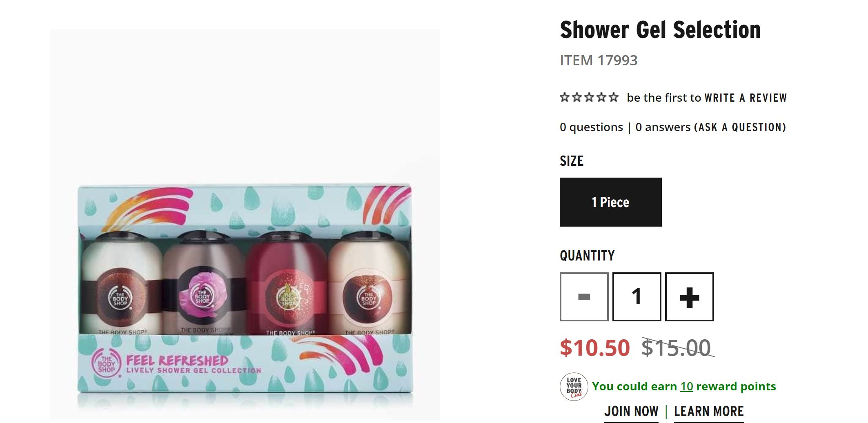Click the first rating star
The image size is (868, 423).
(565, 97)
